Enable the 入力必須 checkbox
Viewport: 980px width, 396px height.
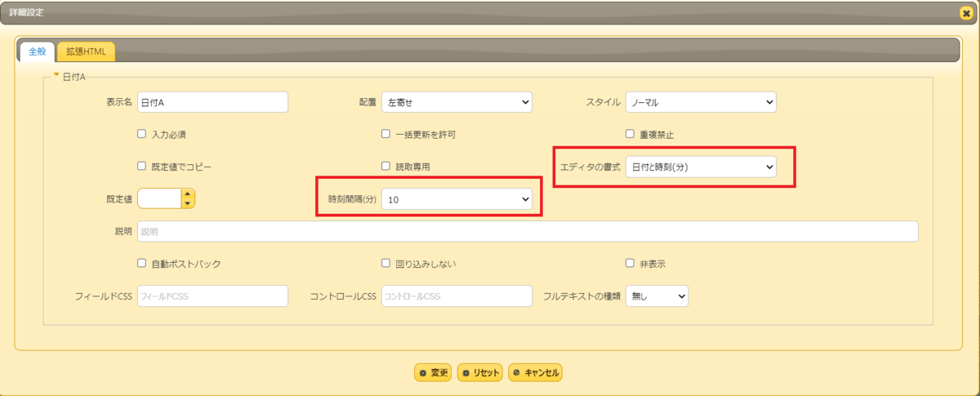pos(141,134)
